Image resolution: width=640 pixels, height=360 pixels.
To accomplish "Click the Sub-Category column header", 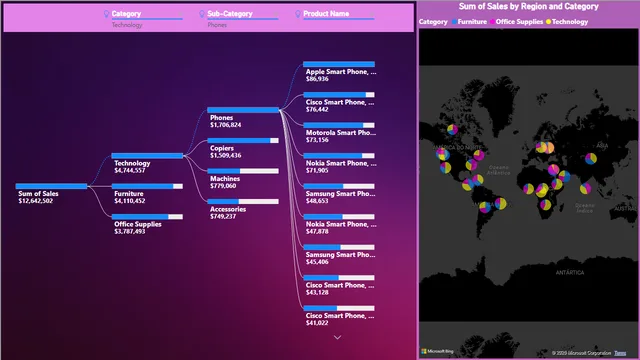I will click(230, 13).
